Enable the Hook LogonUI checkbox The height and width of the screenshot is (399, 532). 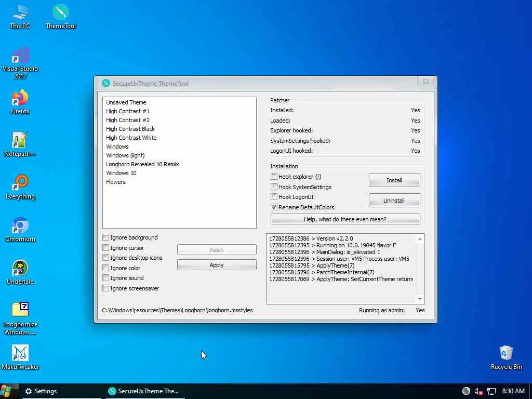(274, 197)
